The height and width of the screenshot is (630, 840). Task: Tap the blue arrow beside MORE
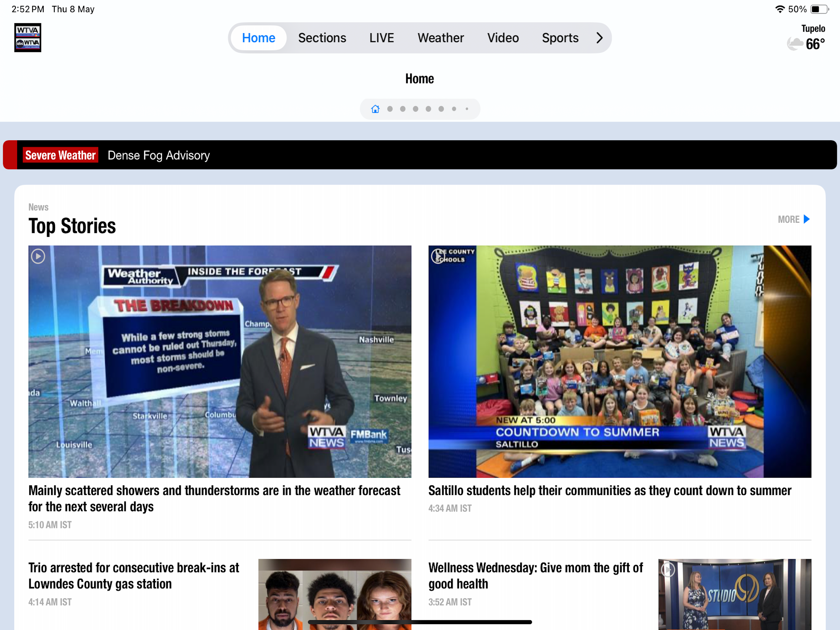pyautogui.click(x=806, y=219)
